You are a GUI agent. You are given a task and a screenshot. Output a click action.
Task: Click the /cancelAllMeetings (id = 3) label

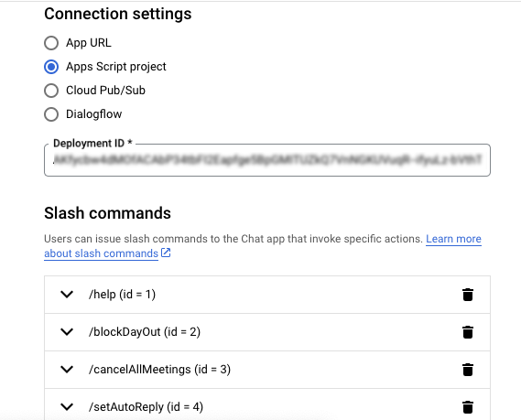[159, 370]
